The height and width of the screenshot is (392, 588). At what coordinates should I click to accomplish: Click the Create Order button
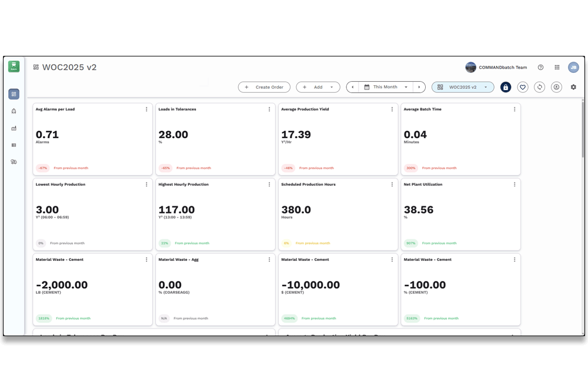coord(264,87)
